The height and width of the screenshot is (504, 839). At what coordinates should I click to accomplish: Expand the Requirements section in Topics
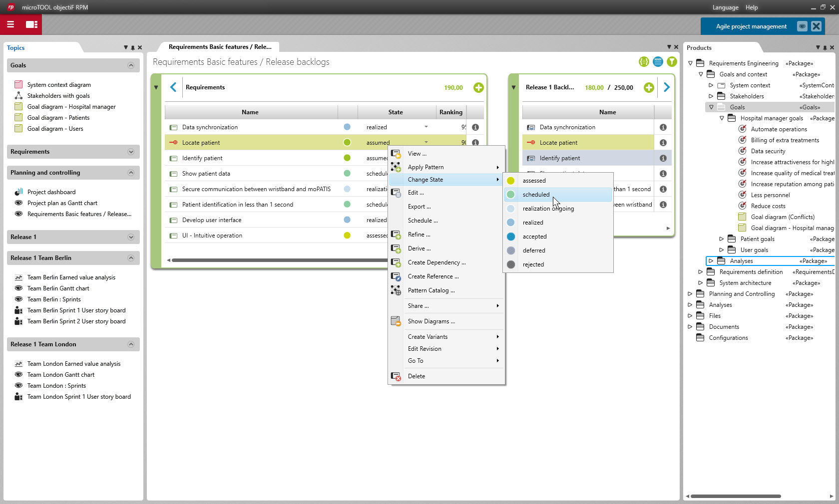click(x=131, y=152)
